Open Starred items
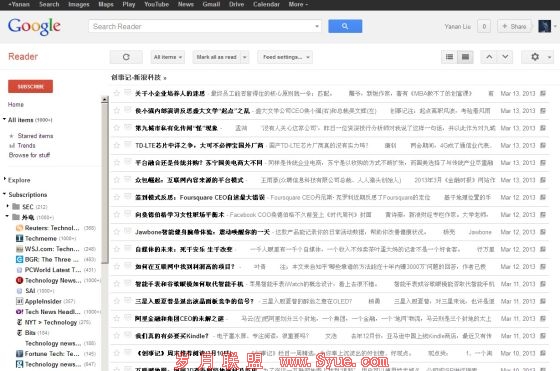This screenshot has height=371, width=560. [35, 136]
